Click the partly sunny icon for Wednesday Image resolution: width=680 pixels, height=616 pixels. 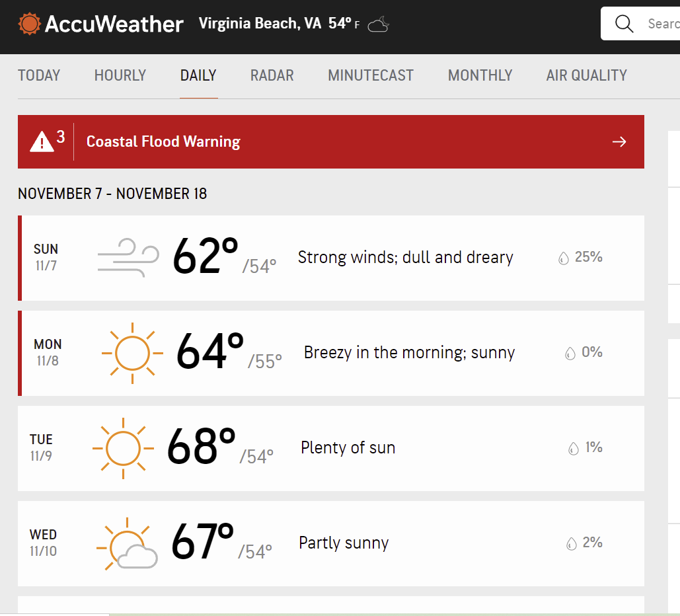point(127,544)
